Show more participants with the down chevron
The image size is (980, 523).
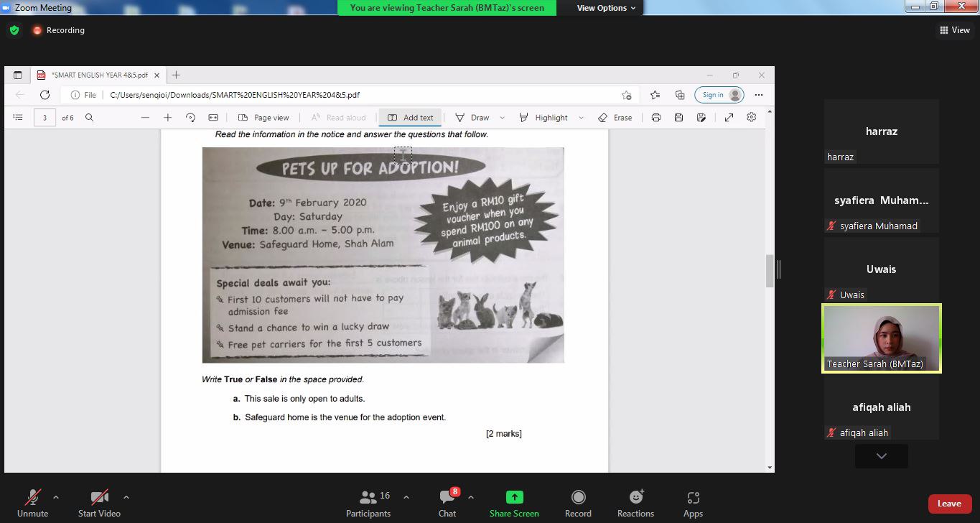click(882, 456)
